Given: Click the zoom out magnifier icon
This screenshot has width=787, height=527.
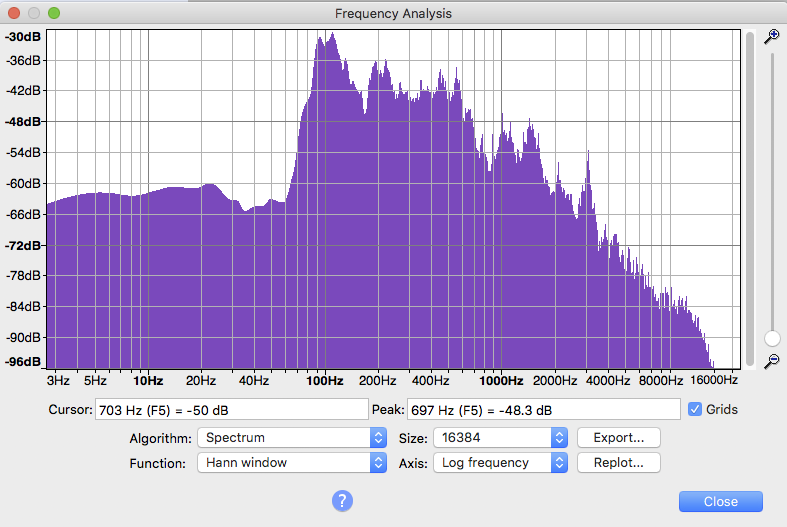Looking at the screenshot, I should (771, 361).
